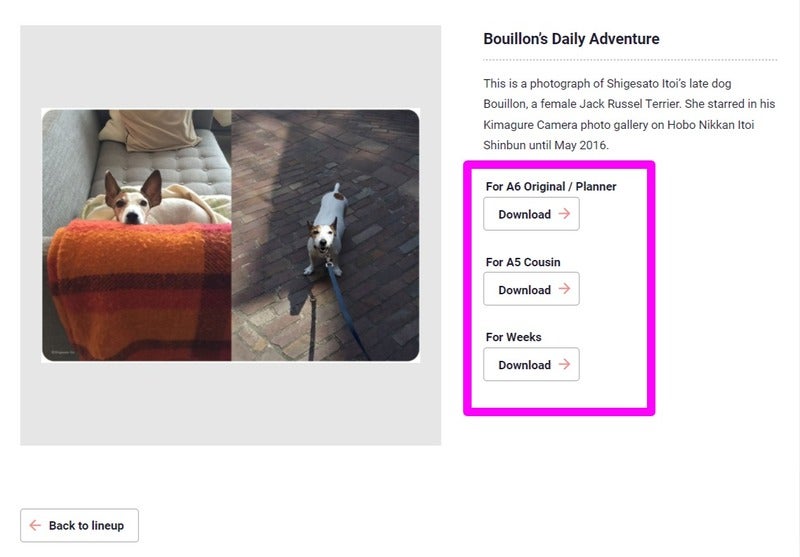Click the 'For A6 Original / Planner' label
The height and width of the screenshot is (557, 800).
[551, 187]
